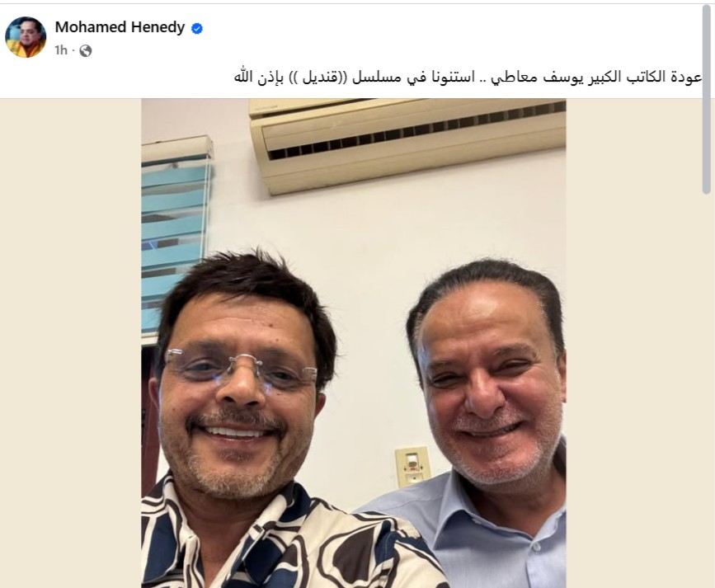This screenshot has width=715, height=588.
Task: Click the face of the man in blue shirt
Action: 490,388
